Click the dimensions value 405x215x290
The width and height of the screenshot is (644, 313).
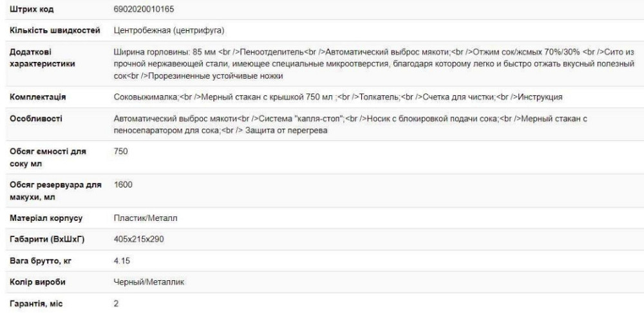[x=138, y=240]
